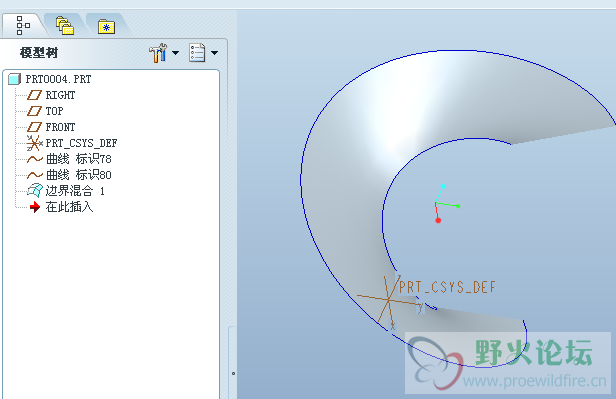The image size is (616, 399).
Task: Expand the settings dropdown arrow
Action: click(x=176, y=53)
